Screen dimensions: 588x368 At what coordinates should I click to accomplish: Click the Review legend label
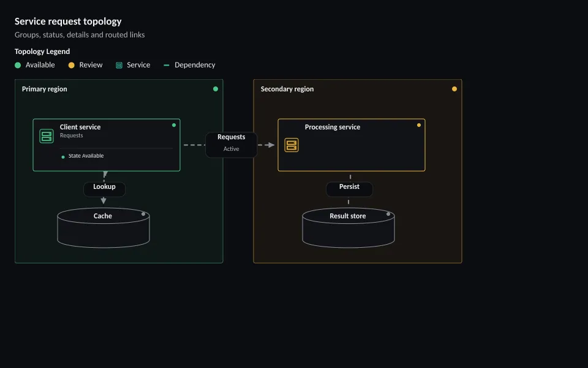(91, 65)
